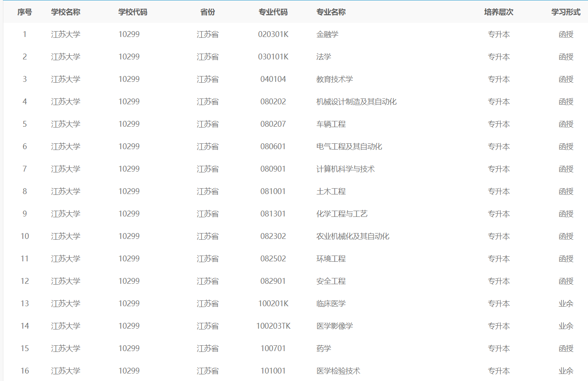588x381 pixels.
Task: Click serial number 13
Action: tap(24, 304)
